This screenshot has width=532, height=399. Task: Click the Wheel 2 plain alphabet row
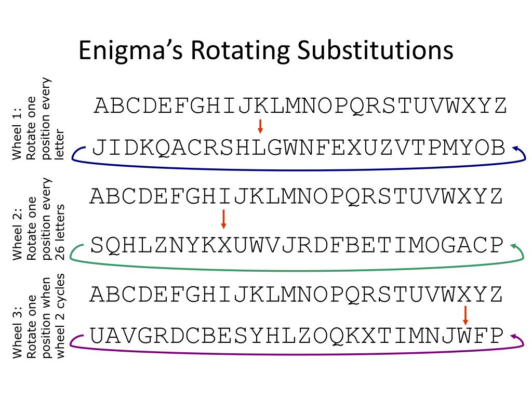click(296, 196)
